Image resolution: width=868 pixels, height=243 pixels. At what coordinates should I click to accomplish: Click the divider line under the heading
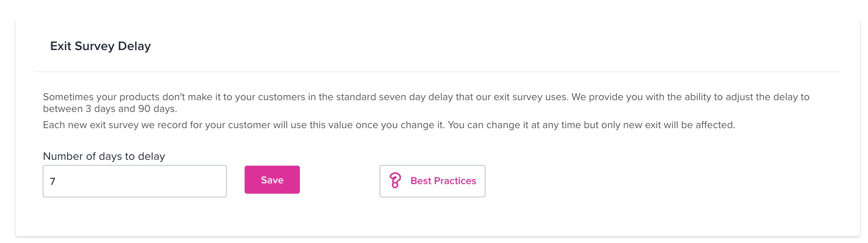point(438,71)
